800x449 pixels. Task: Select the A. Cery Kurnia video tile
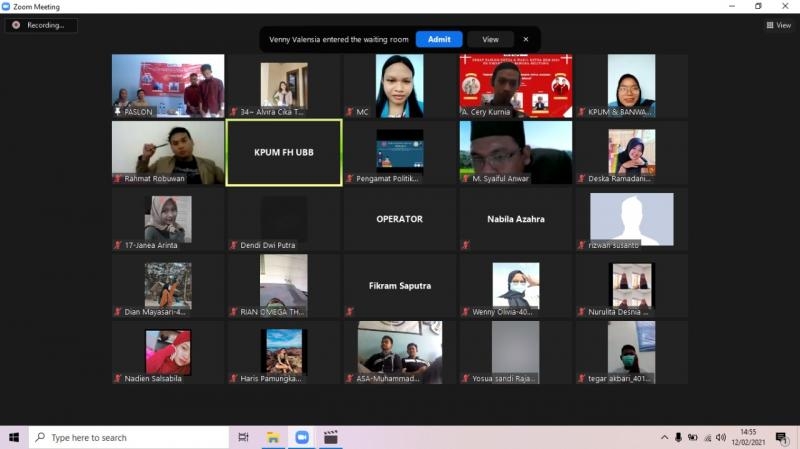pyautogui.click(x=515, y=86)
